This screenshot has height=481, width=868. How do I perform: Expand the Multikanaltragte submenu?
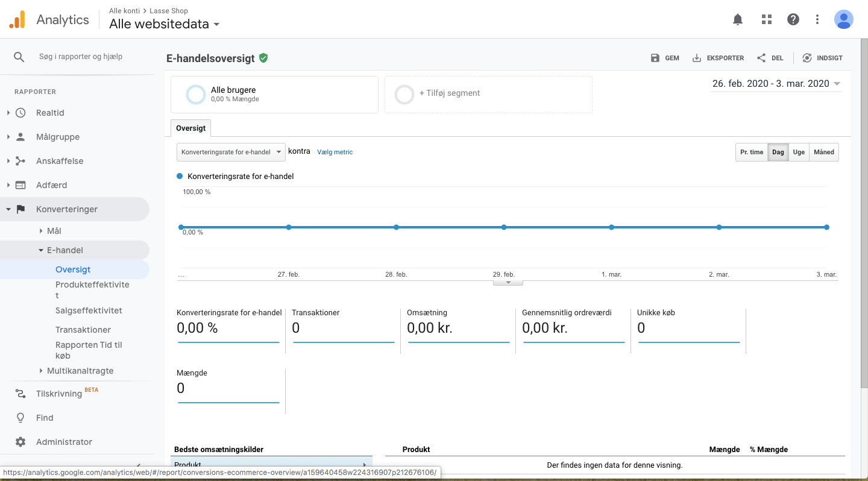[41, 371]
